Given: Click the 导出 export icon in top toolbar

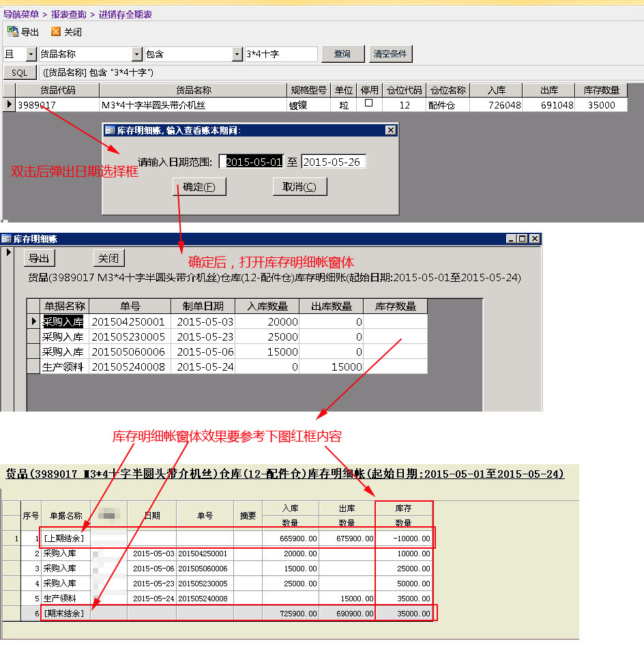Looking at the screenshot, I should (13, 31).
